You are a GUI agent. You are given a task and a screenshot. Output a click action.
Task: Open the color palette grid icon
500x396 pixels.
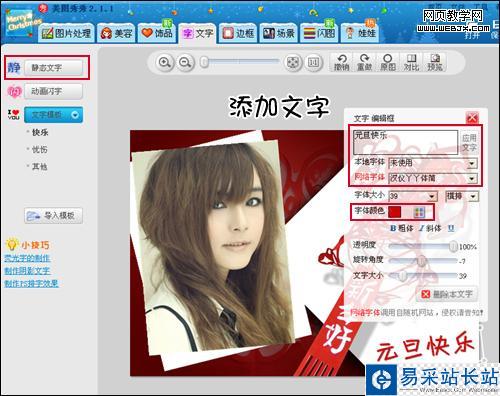(419, 212)
